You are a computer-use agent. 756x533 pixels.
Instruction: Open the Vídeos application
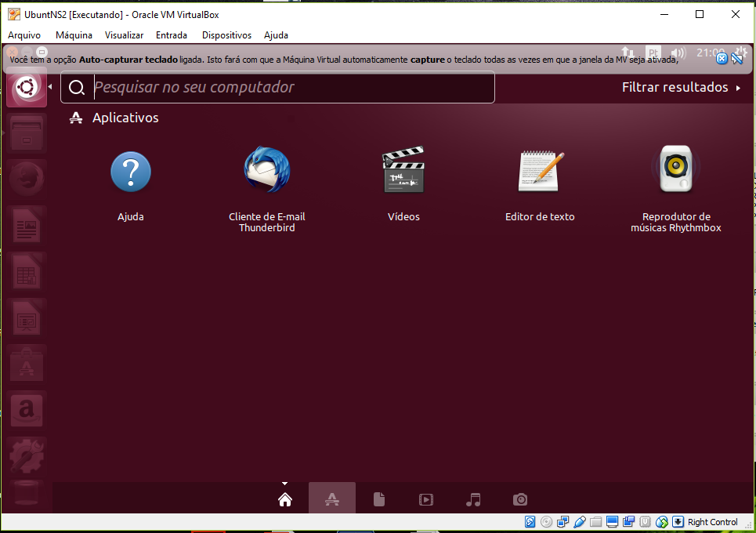pyautogui.click(x=403, y=169)
